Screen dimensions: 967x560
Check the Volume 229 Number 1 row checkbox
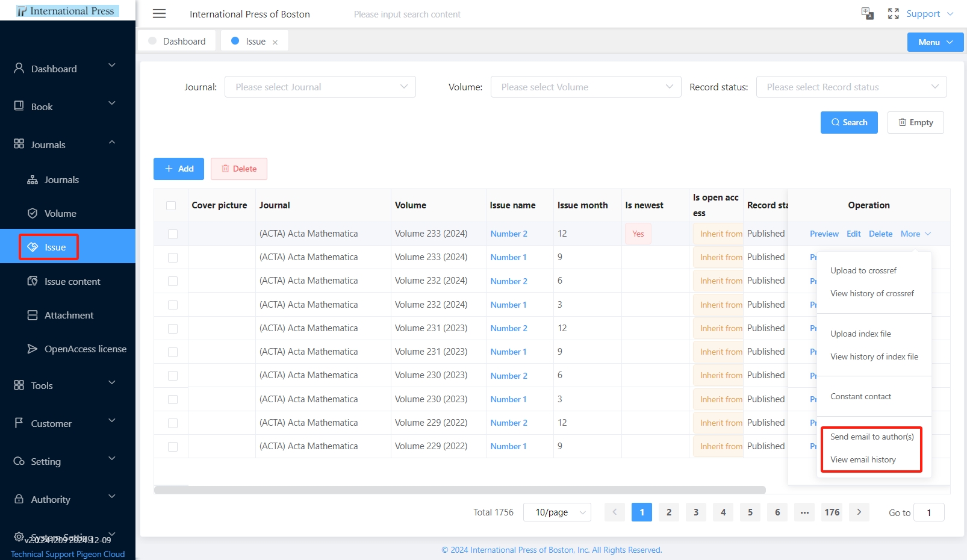tap(173, 446)
